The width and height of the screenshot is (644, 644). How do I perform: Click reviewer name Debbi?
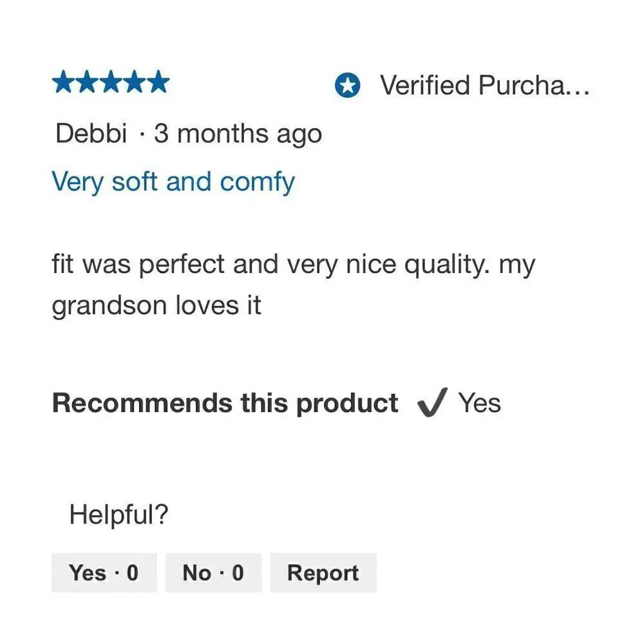(x=91, y=133)
